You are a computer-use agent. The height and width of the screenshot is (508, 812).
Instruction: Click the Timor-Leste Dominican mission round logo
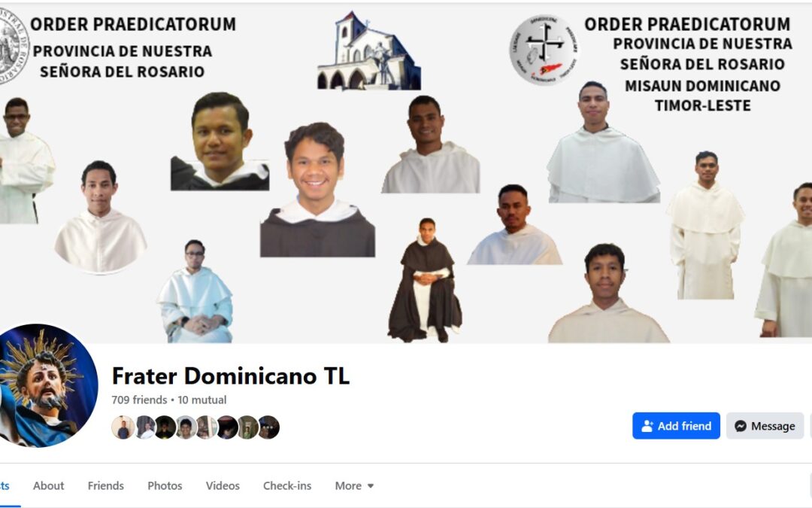pos(544,50)
